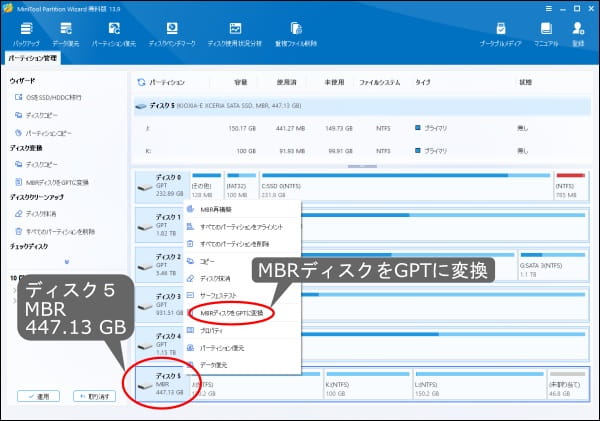600x421 pixels.
Task: Select the red (NTFS) 785 MB partition block
Action: (x=571, y=186)
